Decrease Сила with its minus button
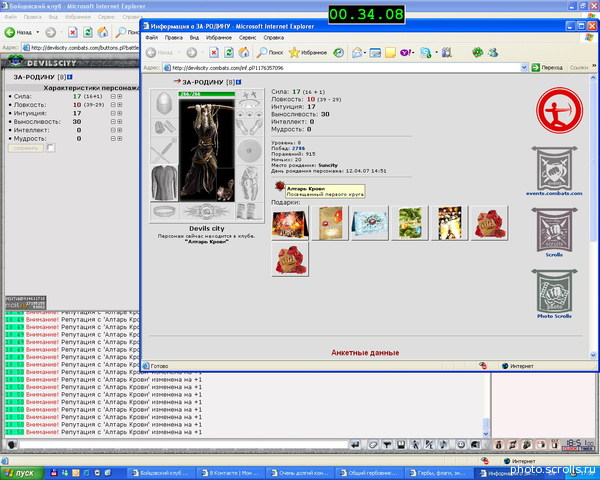Viewport: 600px width, 480px height. click(113, 96)
